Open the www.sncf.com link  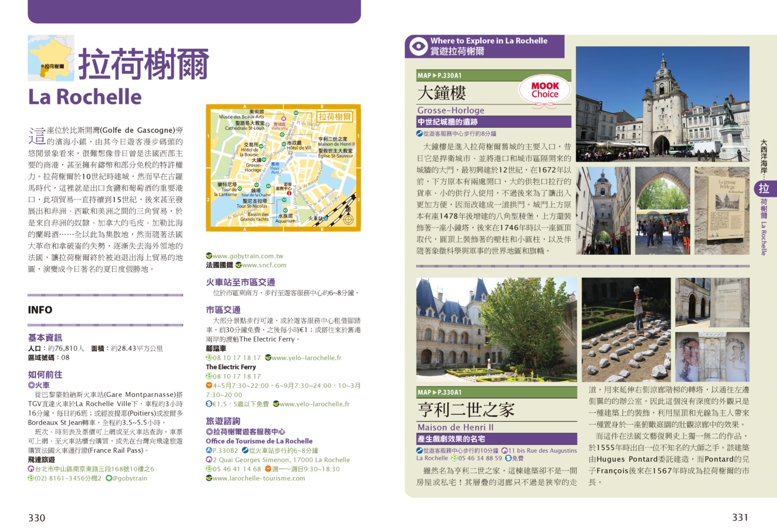(x=264, y=265)
